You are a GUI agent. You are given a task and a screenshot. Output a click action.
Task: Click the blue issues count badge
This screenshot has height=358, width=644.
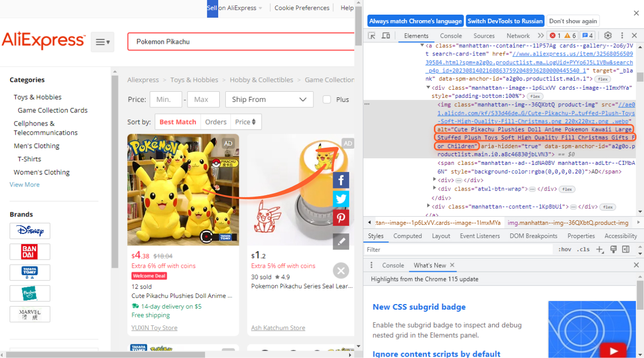tap(587, 36)
